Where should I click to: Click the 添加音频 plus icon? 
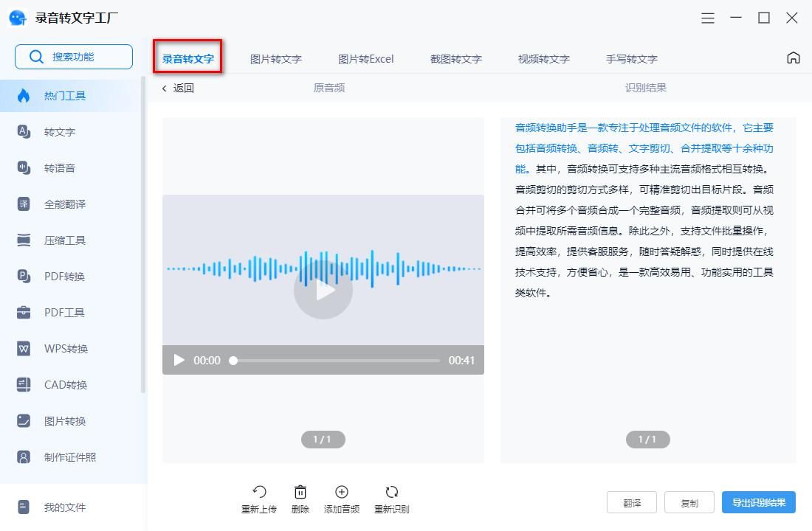click(342, 492)
